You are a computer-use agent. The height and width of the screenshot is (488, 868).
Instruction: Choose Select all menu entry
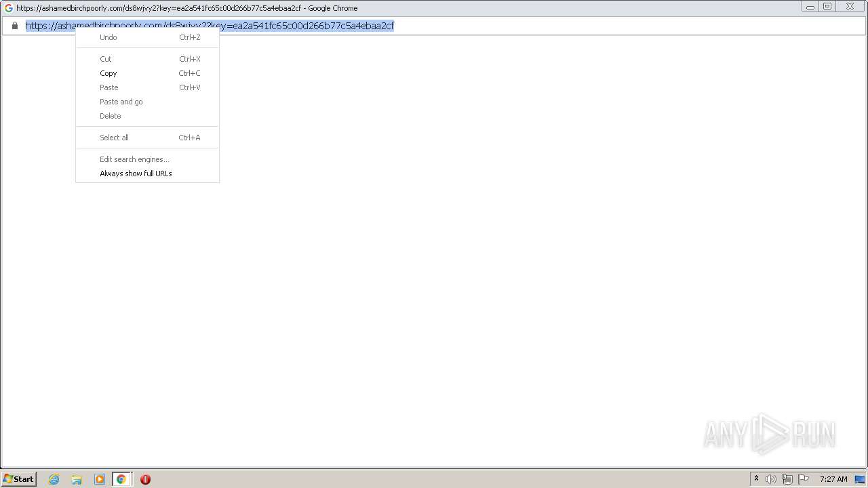(x=147, y=138)
